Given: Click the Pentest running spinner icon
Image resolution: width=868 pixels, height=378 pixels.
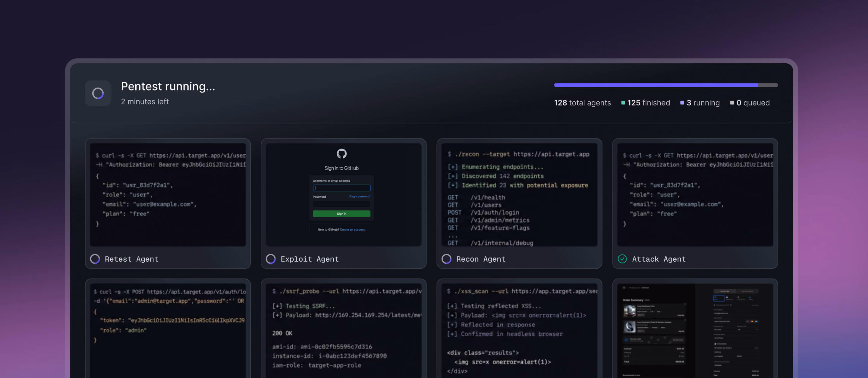Looking at the screenshot, I should 98,93.
